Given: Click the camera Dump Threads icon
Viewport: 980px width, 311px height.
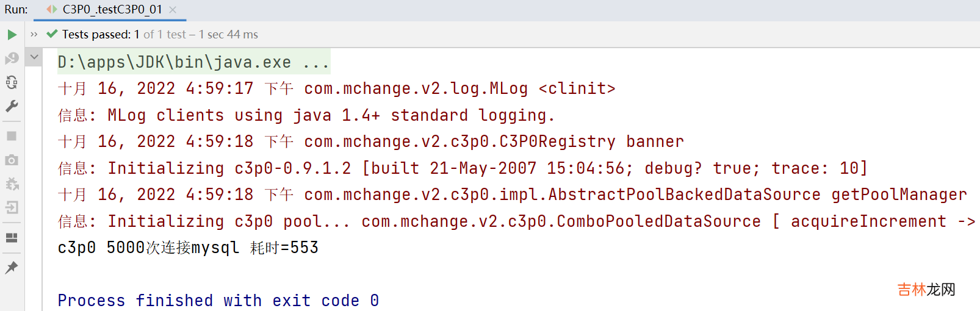Looking at the screenshot, I should tap(12, 160).
